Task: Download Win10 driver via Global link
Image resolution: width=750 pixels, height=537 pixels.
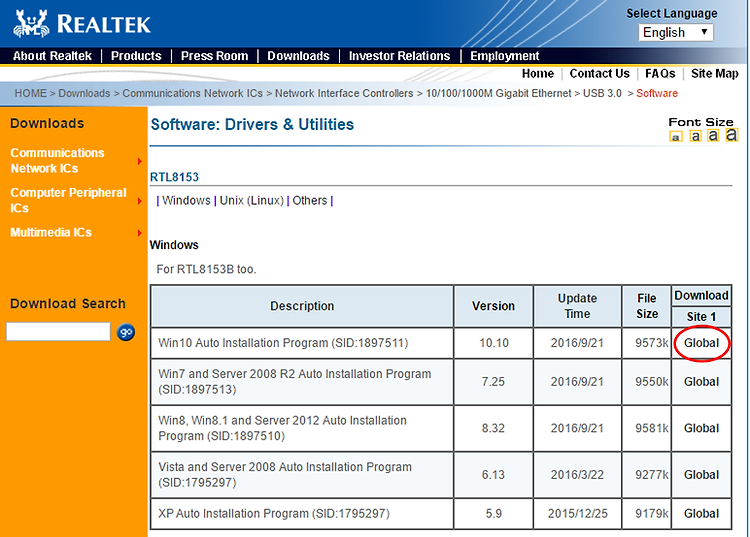Action: click(701, 343)
